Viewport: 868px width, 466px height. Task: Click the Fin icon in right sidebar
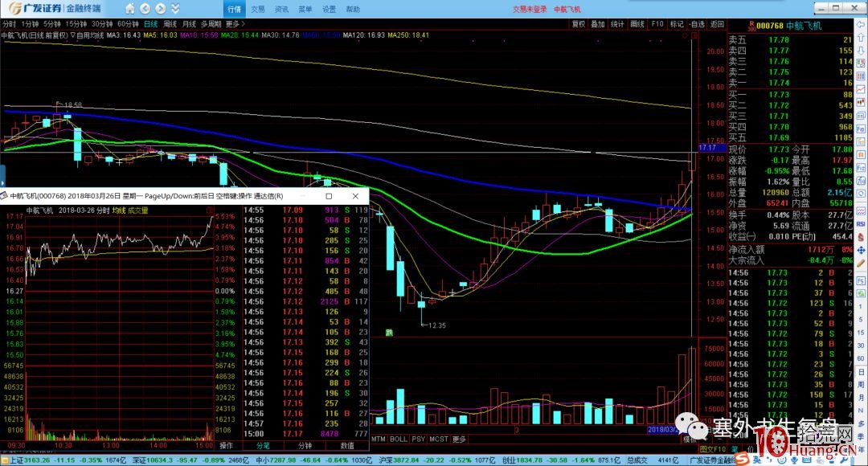(x=861, y=129)
